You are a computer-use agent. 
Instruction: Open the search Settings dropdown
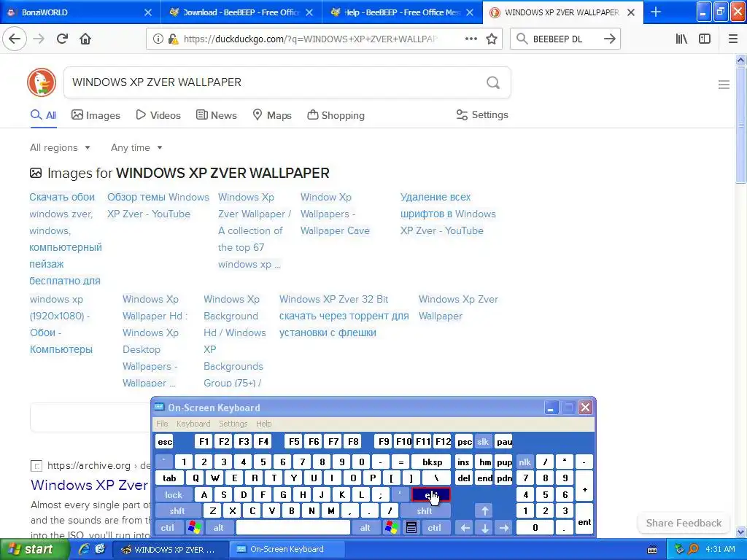coord(482,114)
